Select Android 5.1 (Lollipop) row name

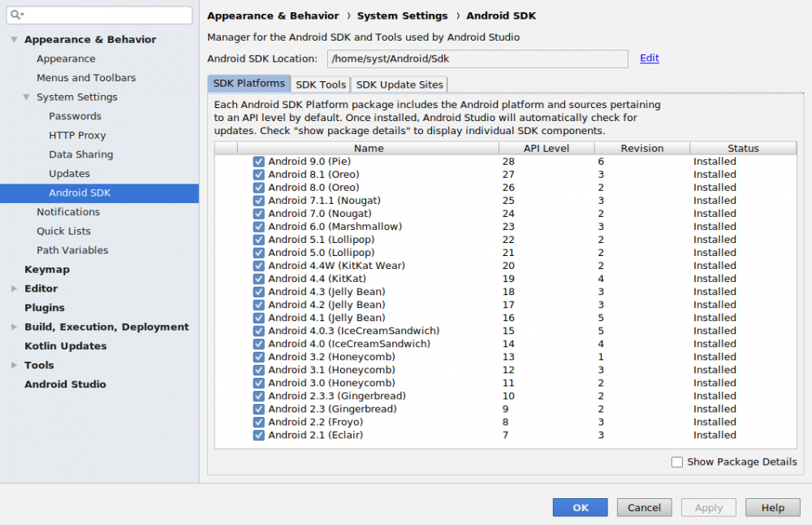[x=321, y=240]
